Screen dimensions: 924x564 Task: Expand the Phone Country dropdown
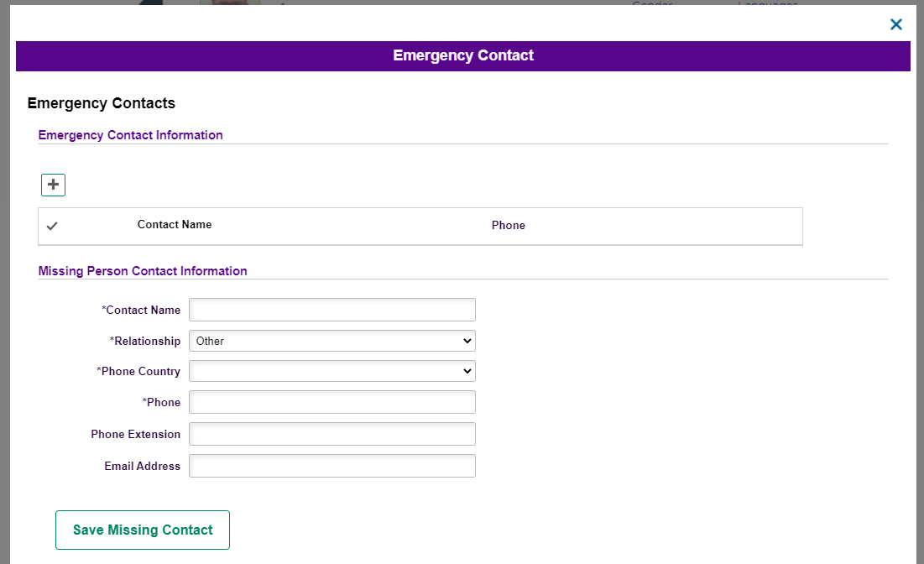click(x=331, y=371)
